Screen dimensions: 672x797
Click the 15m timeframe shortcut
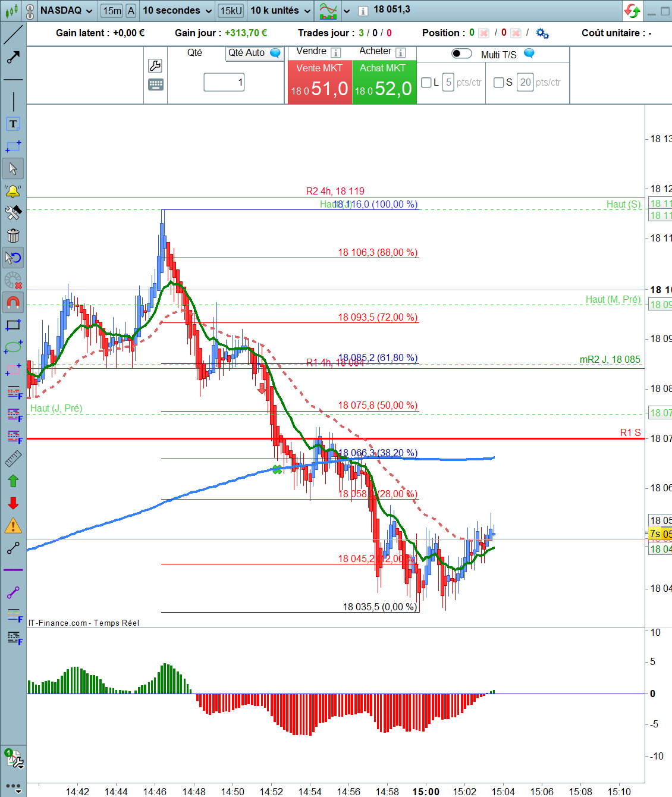(x=112, y=11)
